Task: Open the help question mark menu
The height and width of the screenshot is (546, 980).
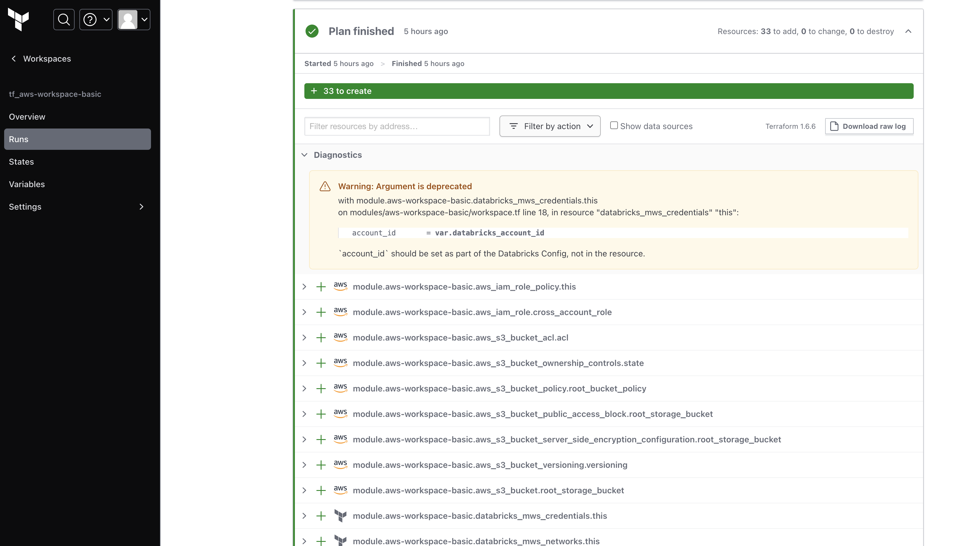Action: tap(96, 20)
